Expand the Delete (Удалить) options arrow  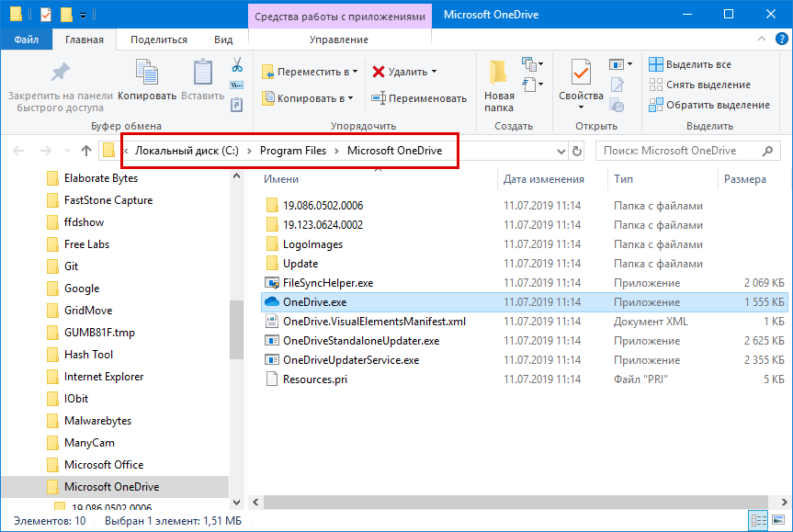tap(434, 72)
